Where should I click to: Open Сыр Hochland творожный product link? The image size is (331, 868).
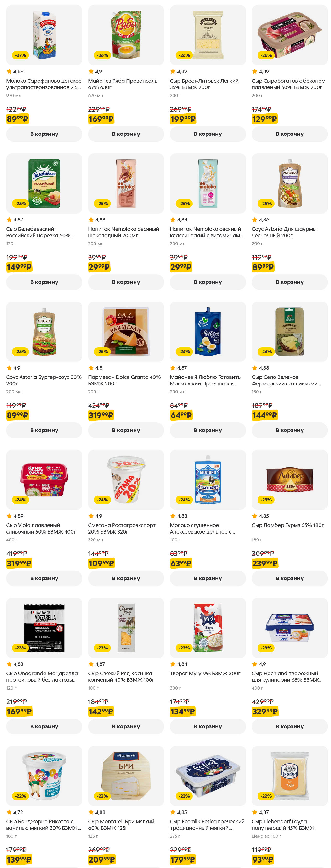[x=287, y=676]
